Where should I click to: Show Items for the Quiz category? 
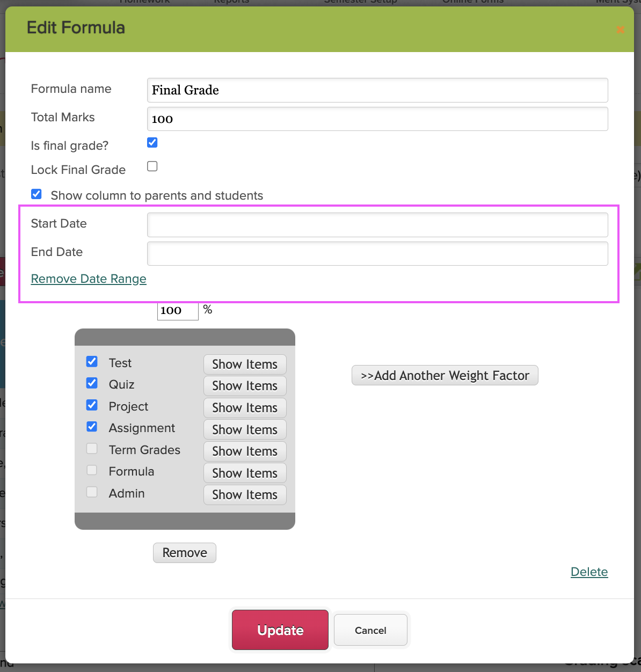(245, 386)
